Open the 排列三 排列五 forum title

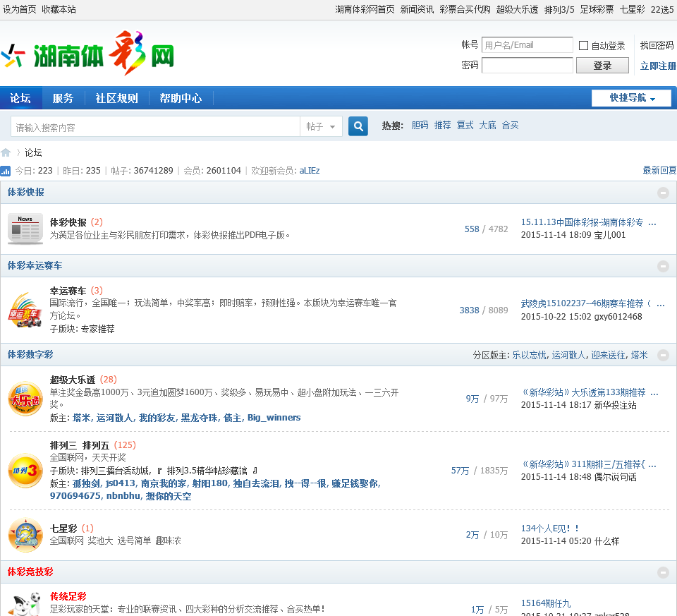(x=80, y=445)
